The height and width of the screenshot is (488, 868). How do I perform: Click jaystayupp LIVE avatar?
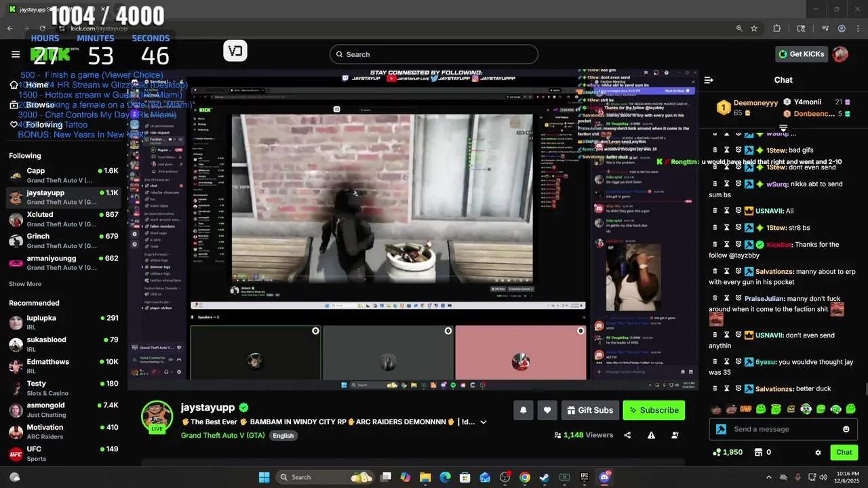[157, 416]
